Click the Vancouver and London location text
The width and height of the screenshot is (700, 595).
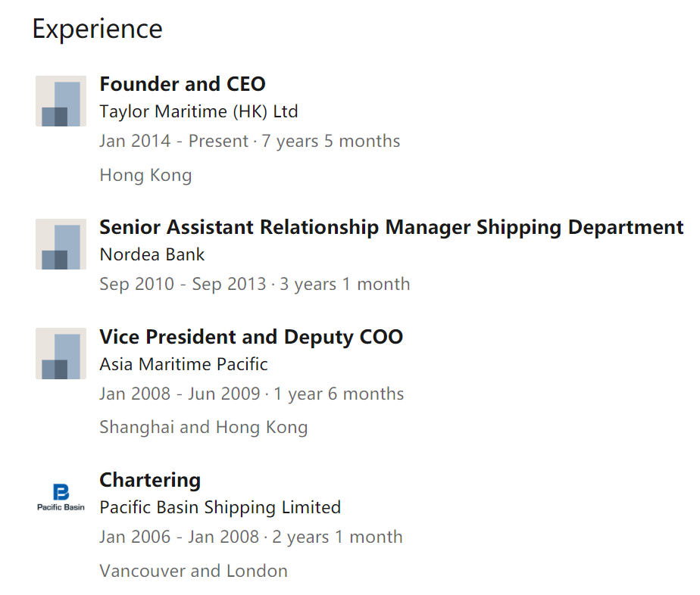point(194,571)
